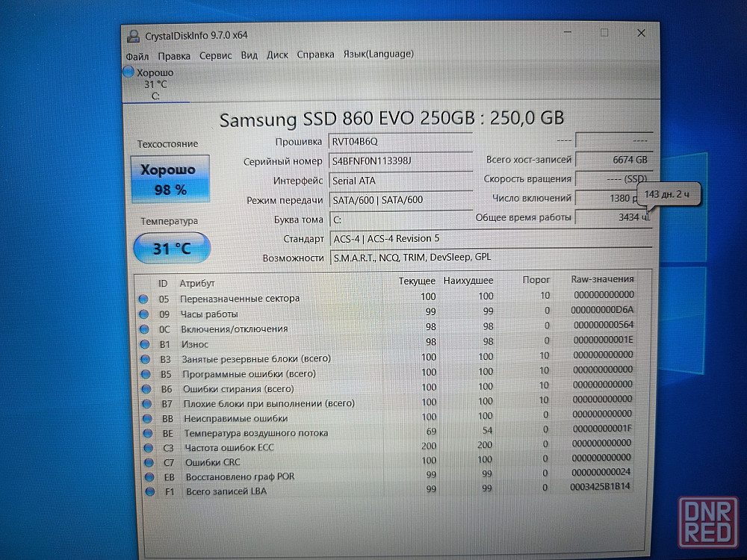Click the status circle beside Ошибки CRC
Screen dimensions: 747x560
pyautogui.click(x=148, y=462)
